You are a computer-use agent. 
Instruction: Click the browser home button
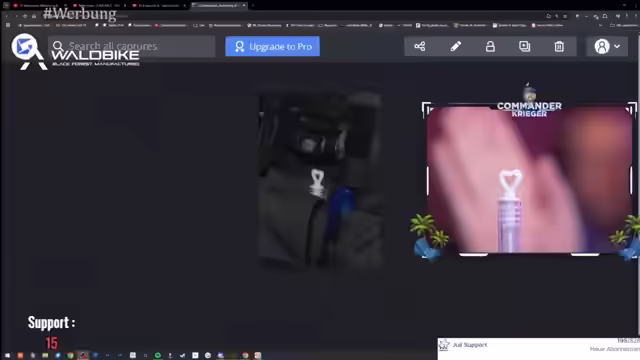point(34,16)
